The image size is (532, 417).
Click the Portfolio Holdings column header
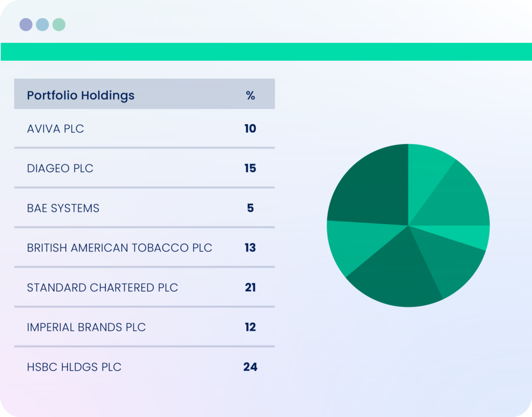tap(81, 96)
